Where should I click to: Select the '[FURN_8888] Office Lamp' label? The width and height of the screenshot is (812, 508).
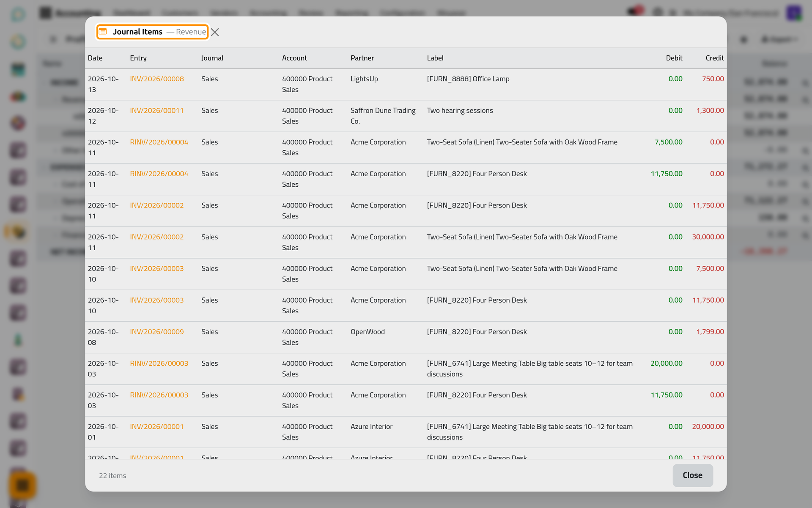tap(468, 79)
